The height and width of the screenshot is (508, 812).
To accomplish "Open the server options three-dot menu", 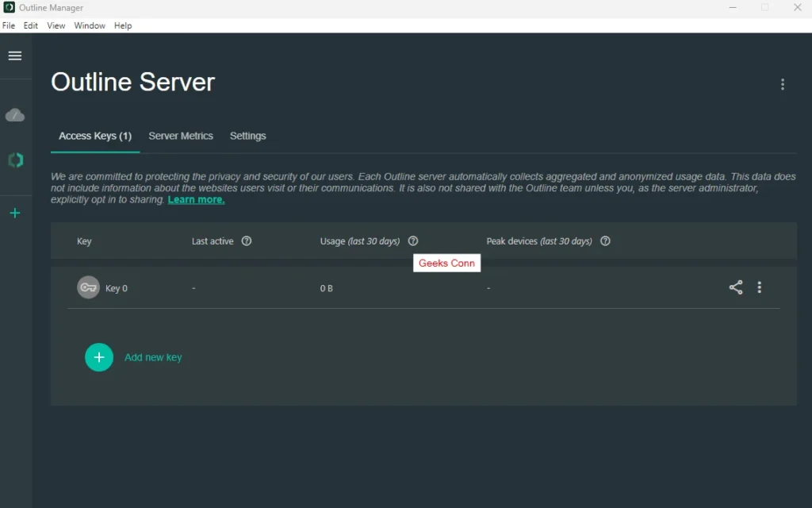I will pos(783,84).
